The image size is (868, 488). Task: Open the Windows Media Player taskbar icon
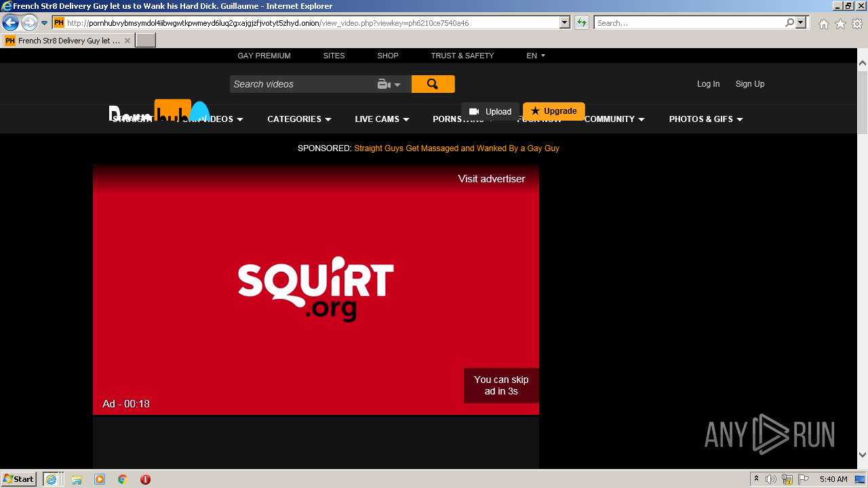(100, 479)
